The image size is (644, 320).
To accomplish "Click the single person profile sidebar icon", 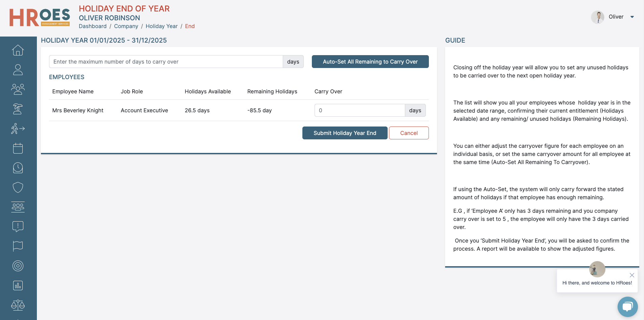I will coord(18,70).
